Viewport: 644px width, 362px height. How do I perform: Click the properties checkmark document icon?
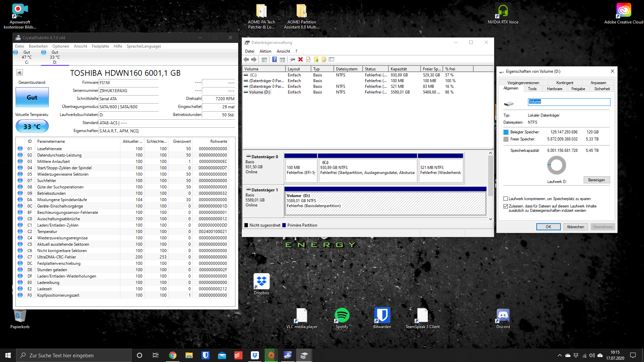pos(308,60)
